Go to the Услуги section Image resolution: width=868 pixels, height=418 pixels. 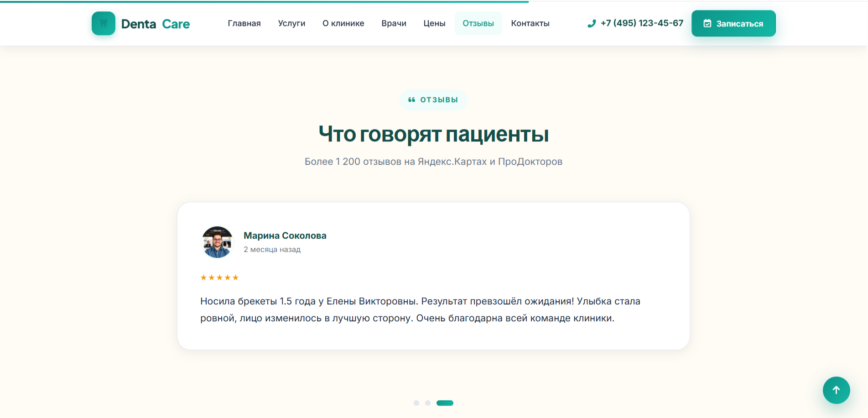pos(292,23)
